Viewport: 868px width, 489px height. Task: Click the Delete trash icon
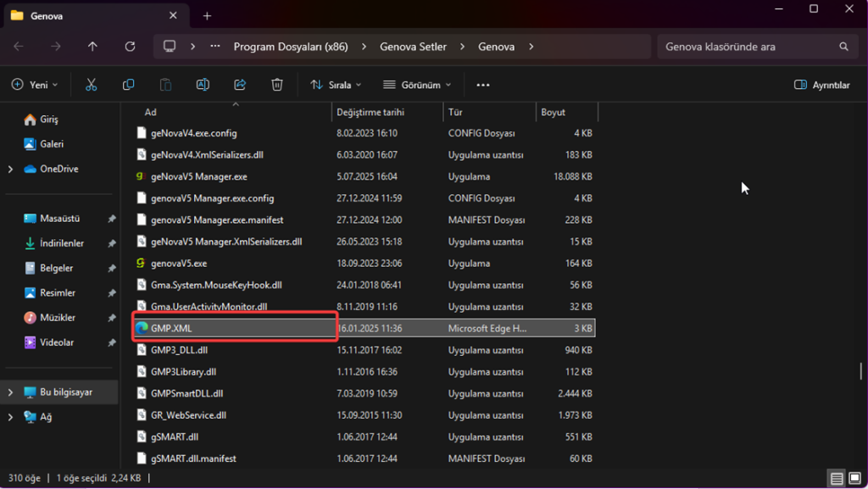click(277, 85)
